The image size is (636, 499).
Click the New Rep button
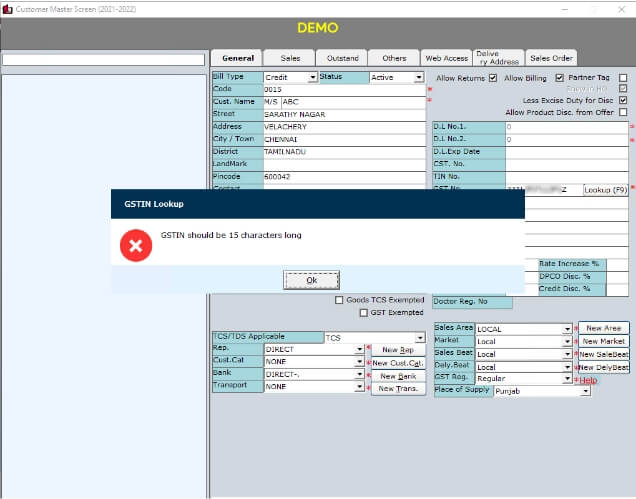(398, 350)
